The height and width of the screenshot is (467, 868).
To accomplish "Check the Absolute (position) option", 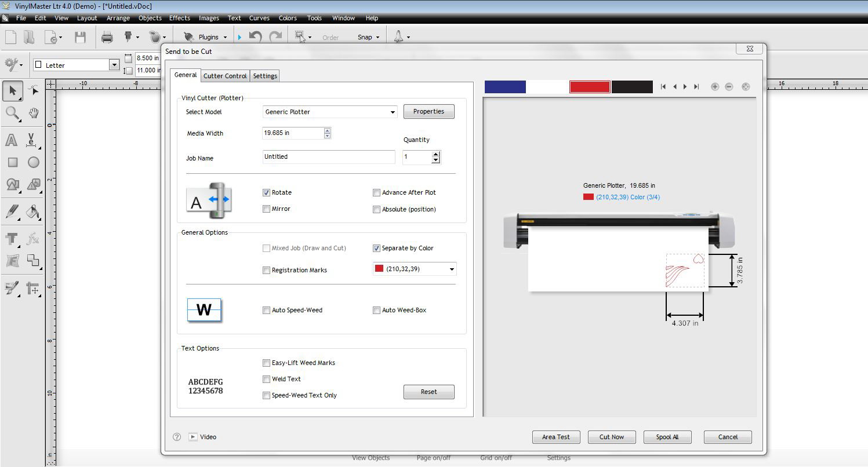I will [x=377, y=210].
